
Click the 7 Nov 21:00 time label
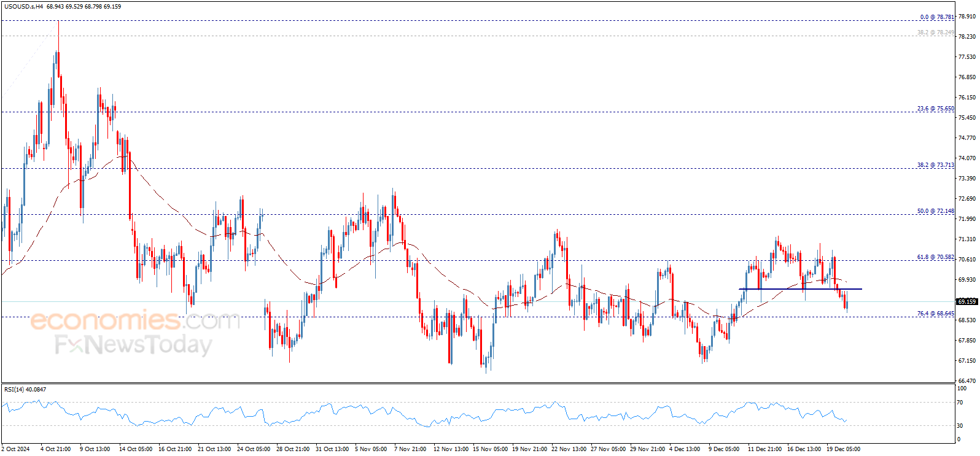[x=410, y=449]
